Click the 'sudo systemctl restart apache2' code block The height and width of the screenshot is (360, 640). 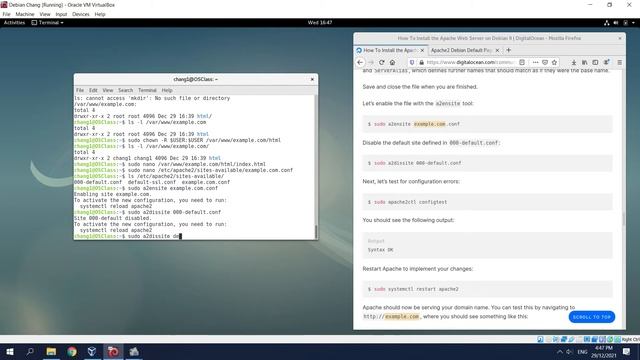click(487, 289)
